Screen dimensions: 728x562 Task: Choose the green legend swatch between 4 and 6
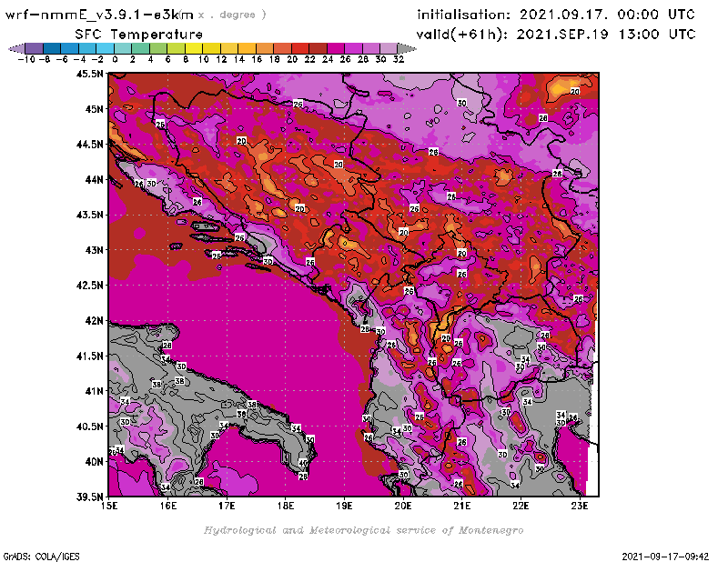pos(158,48)
